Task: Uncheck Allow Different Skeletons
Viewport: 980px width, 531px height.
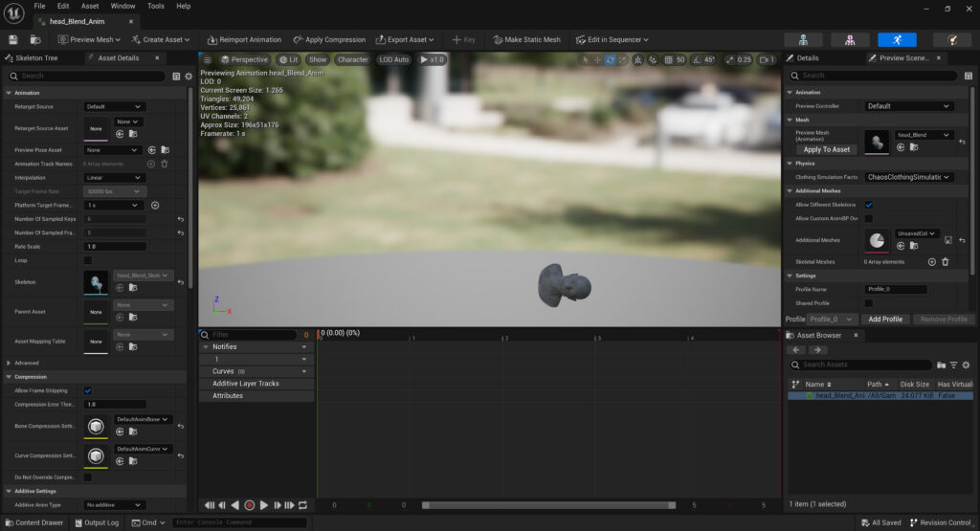Action: (x=869, y=205)
